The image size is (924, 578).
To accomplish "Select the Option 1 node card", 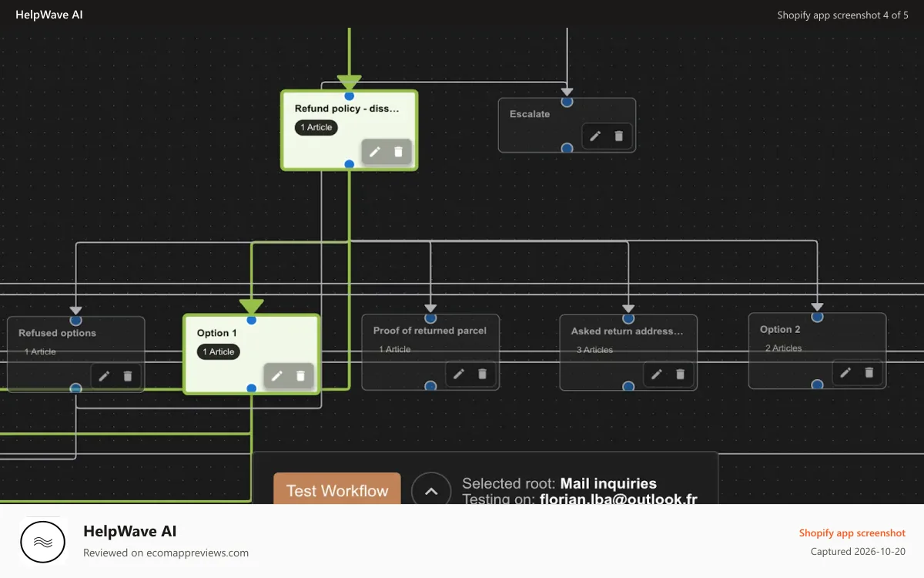I will [252, 354].
